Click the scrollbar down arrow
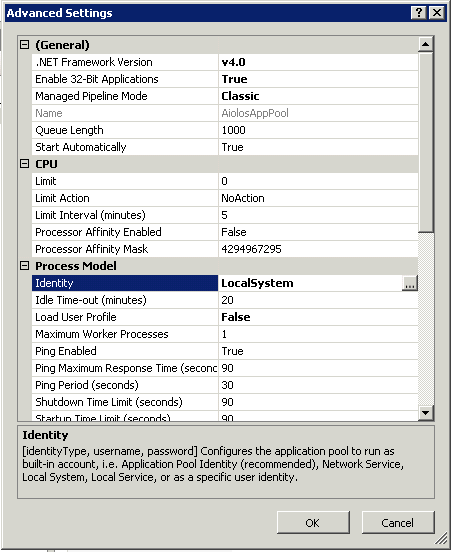 point(426,413)
